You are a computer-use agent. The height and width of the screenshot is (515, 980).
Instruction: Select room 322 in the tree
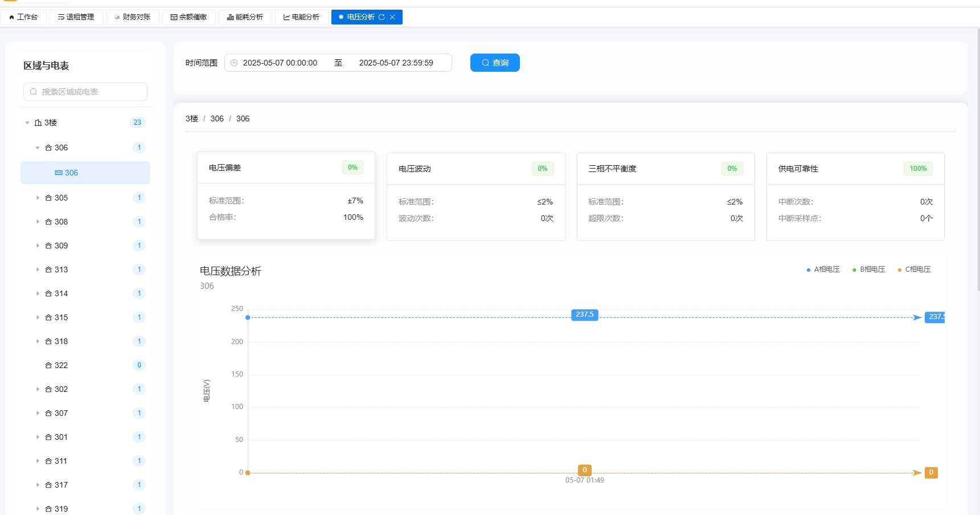pos(85,365)
